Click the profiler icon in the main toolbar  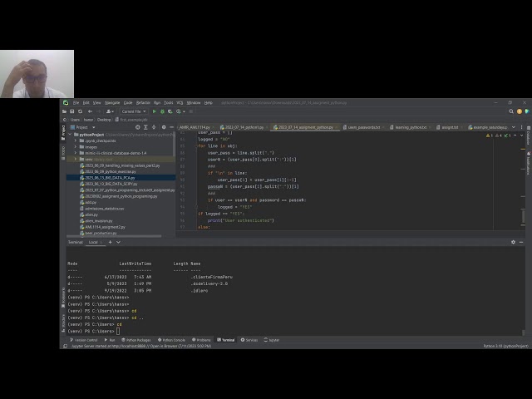pos(179,111)
